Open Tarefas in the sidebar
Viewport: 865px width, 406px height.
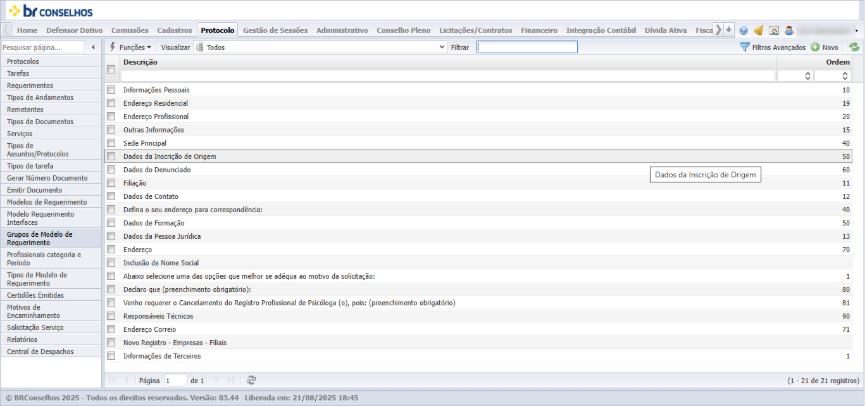point(51,73)
